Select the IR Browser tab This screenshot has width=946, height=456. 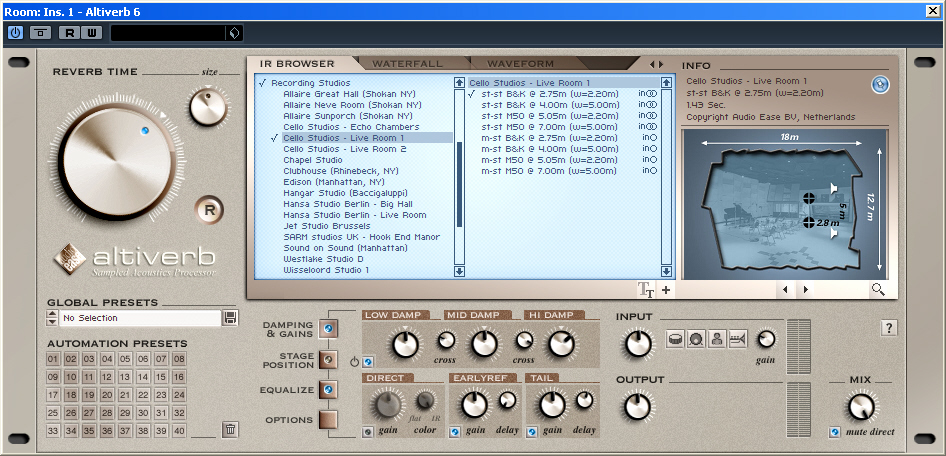coord(297,63)
